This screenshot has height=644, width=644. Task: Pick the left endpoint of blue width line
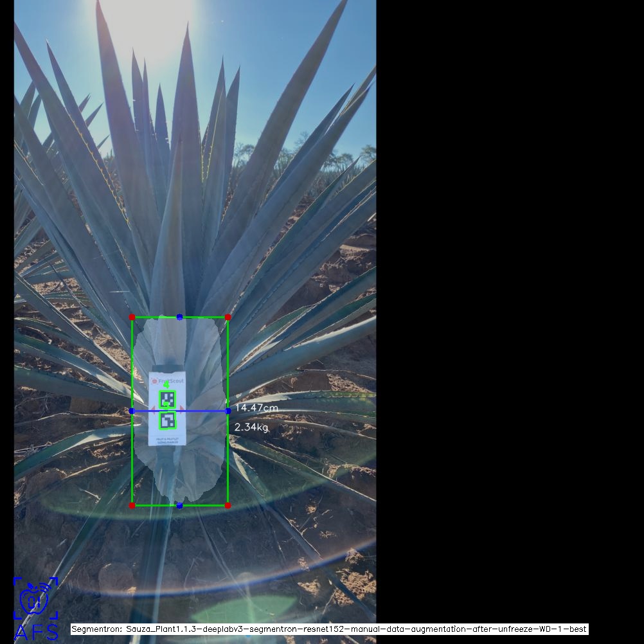(132, 411)
